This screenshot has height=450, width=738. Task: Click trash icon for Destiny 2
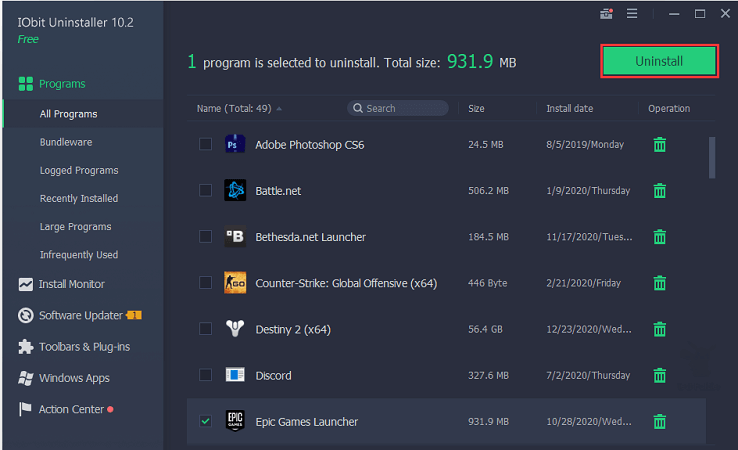(659, 329)
